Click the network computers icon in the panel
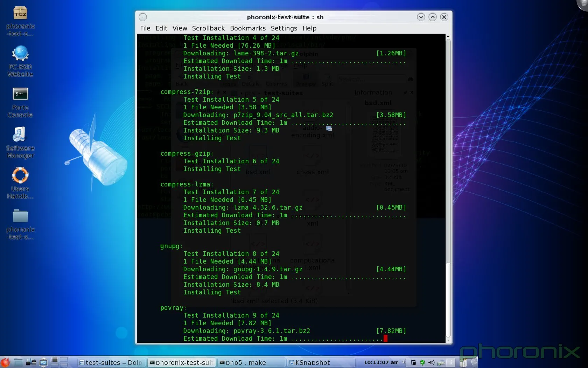588x368 pixels. click(x=31, y=362)
